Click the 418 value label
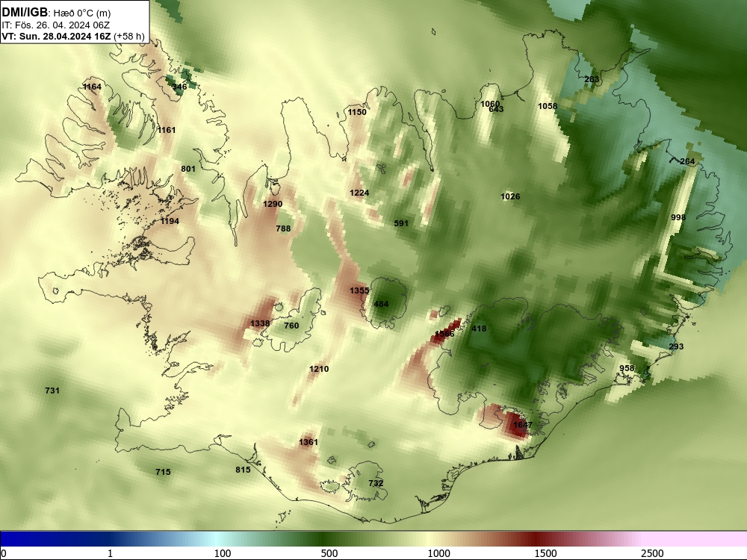Screen dimensions: 747x560 coord(479,329)
